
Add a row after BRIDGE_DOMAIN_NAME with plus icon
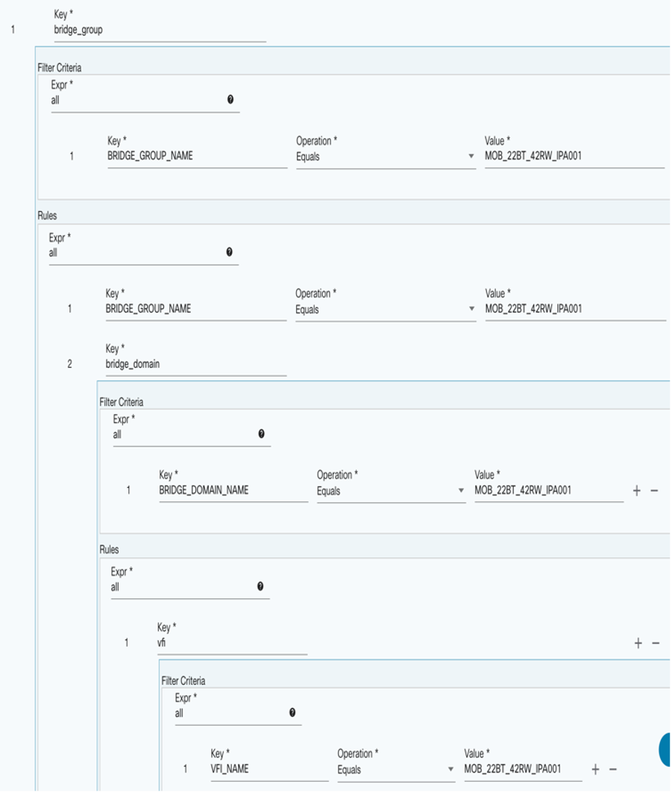coord(636,491)
